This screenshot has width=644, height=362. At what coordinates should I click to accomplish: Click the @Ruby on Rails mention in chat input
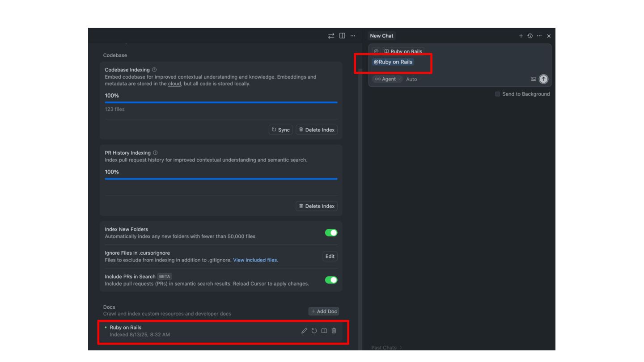(x=393, y=62)
